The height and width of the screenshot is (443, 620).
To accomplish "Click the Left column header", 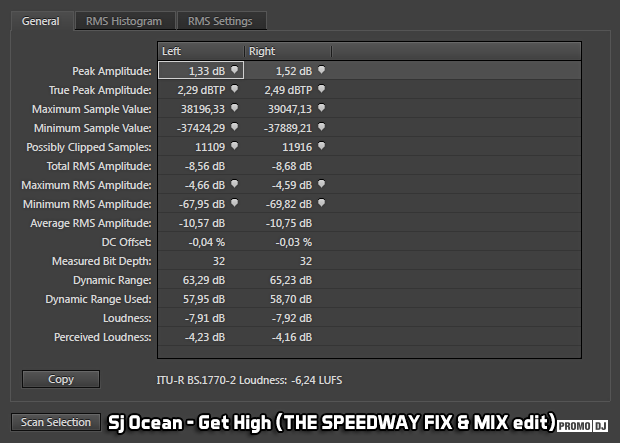I will 200,51.
